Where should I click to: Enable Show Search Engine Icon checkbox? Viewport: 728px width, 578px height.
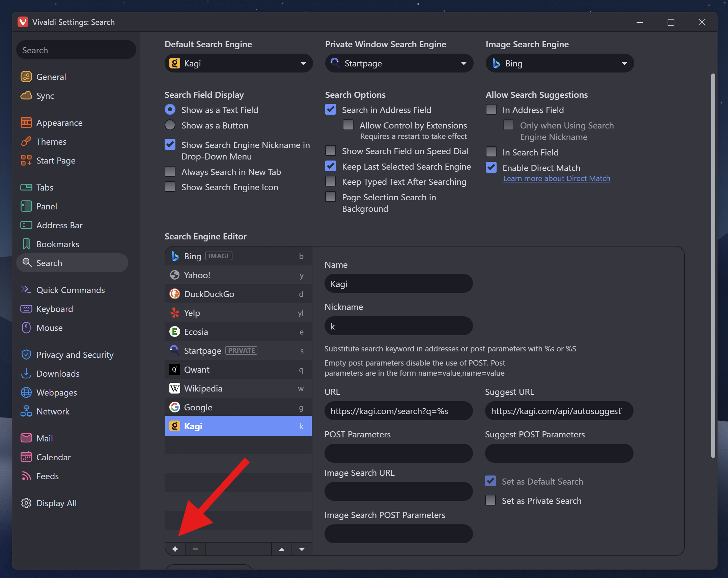[170, 187]
